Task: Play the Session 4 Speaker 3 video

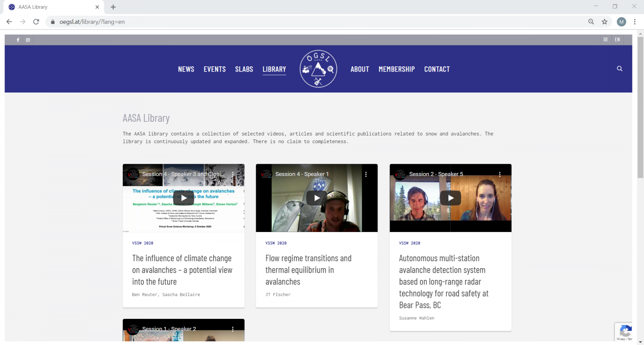Action: (184, 198)
